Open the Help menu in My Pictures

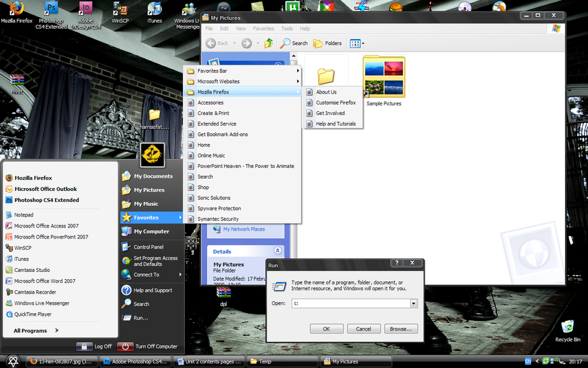pos(304,29)
